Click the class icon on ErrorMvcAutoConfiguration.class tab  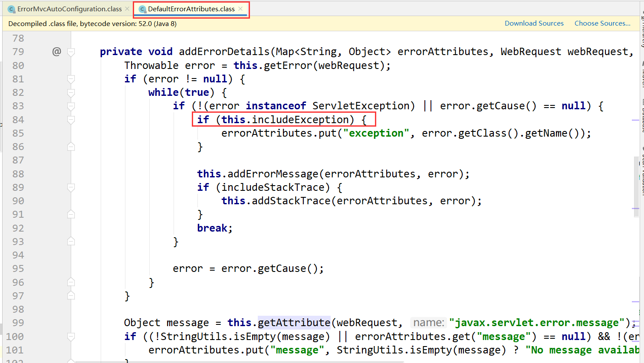pyautogui.click(x=12, y=9)
